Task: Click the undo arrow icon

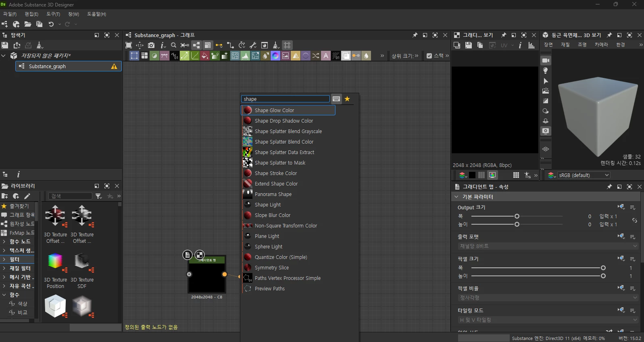Action: pos(51,24)
